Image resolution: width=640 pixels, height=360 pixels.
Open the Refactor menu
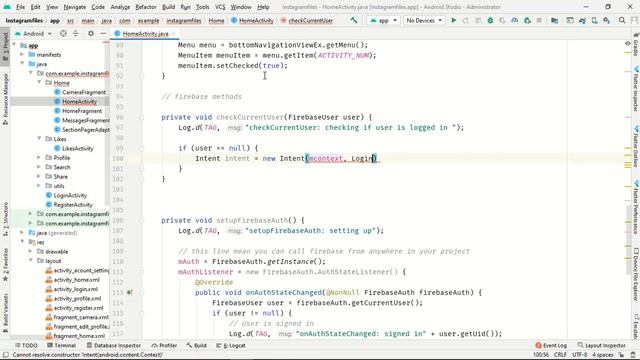click(146, 7)
